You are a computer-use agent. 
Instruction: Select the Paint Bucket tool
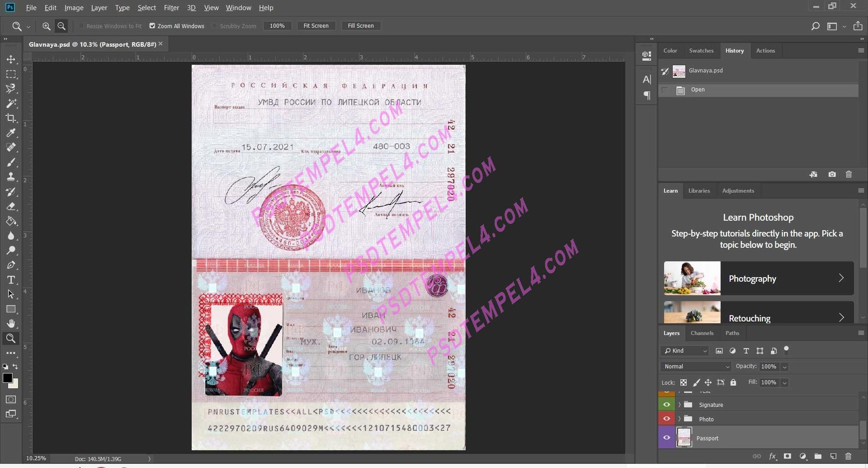(11, 221)
